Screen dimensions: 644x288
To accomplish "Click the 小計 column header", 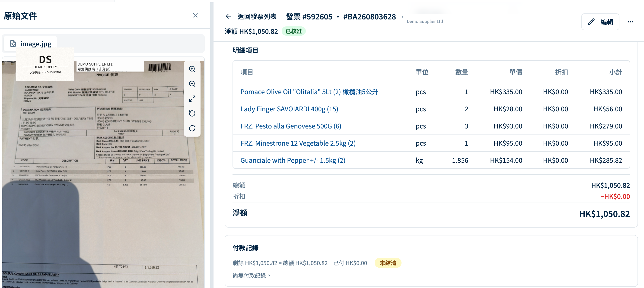I will (x=615, y=72).
